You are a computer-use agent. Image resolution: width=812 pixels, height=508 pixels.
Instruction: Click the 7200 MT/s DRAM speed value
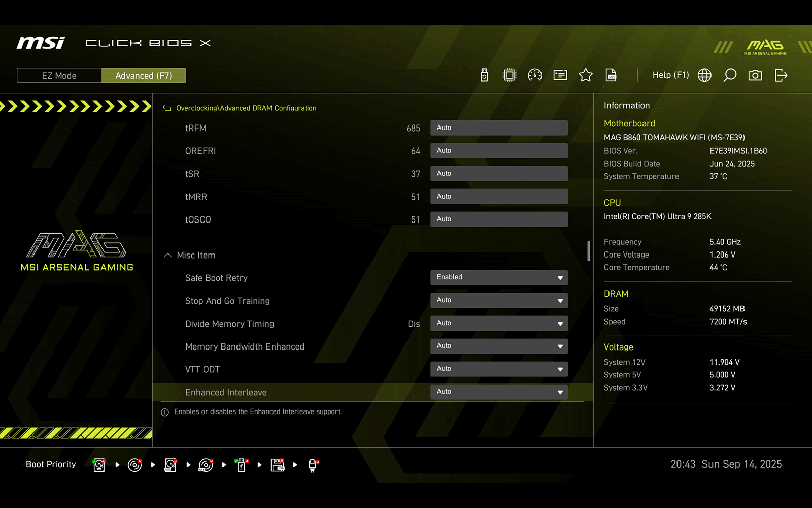[x=728, y=322]
